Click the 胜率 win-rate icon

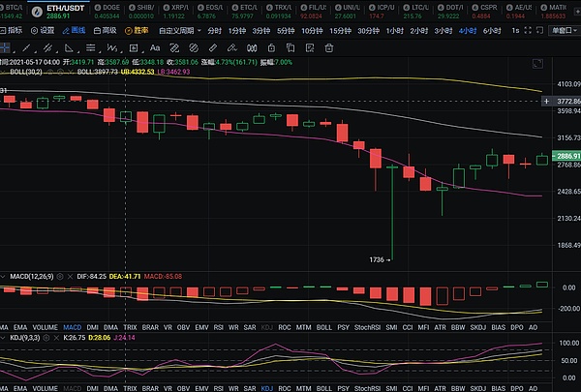(136, 30)
